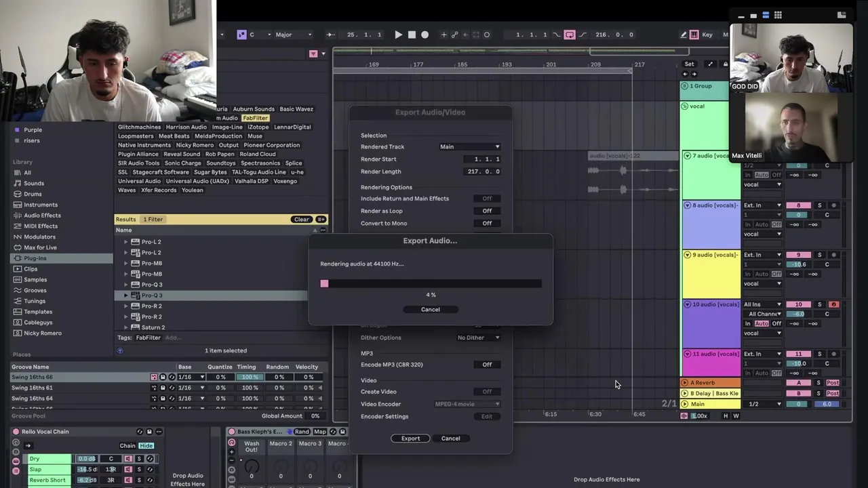Image resolution: width=868 pixels, height=488 pixels.
Task: Click the transport Stop button
Action: tap(412, 35)
